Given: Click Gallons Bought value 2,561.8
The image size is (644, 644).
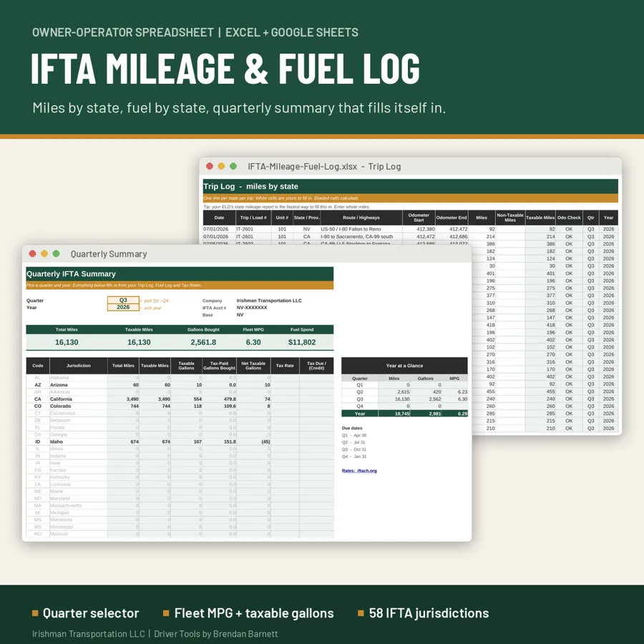Looking at the screenshot, I should pos(203,342).
